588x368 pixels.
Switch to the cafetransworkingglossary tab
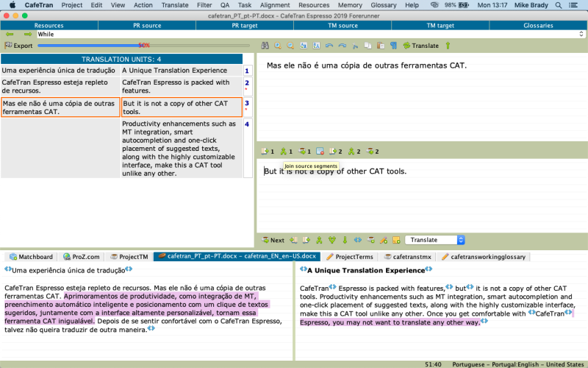click(484, 257)
